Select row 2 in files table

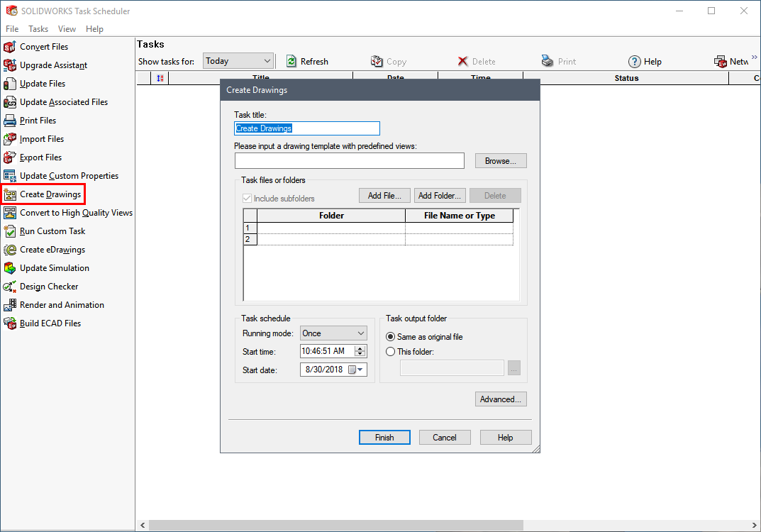click(250, 239)
